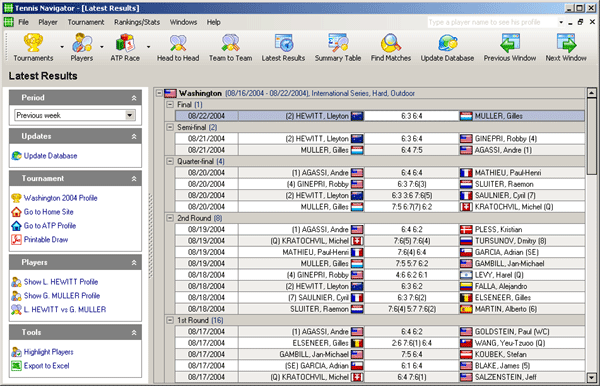Follow the Go to ATP Profile link

pos(50,225)
